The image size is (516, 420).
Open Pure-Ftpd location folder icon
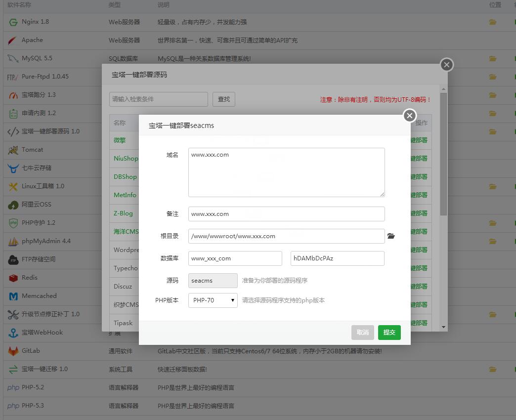493,77
